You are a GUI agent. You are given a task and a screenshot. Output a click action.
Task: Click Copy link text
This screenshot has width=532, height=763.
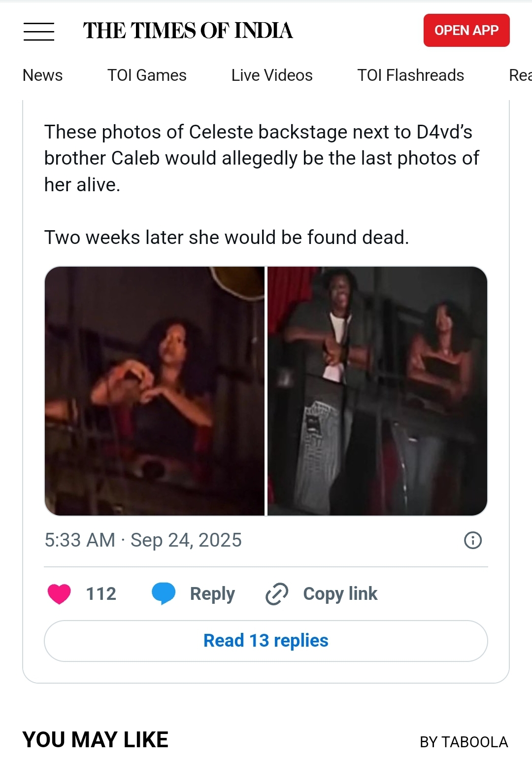click(340, 593)
